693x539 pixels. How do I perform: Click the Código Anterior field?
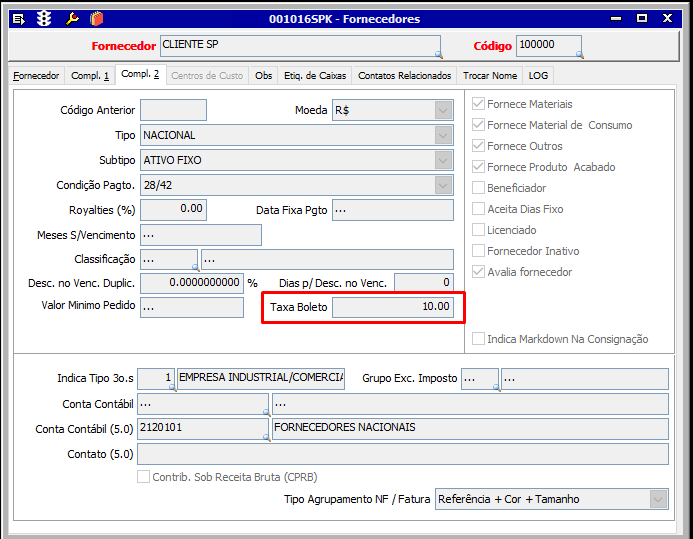coord(173,110)
